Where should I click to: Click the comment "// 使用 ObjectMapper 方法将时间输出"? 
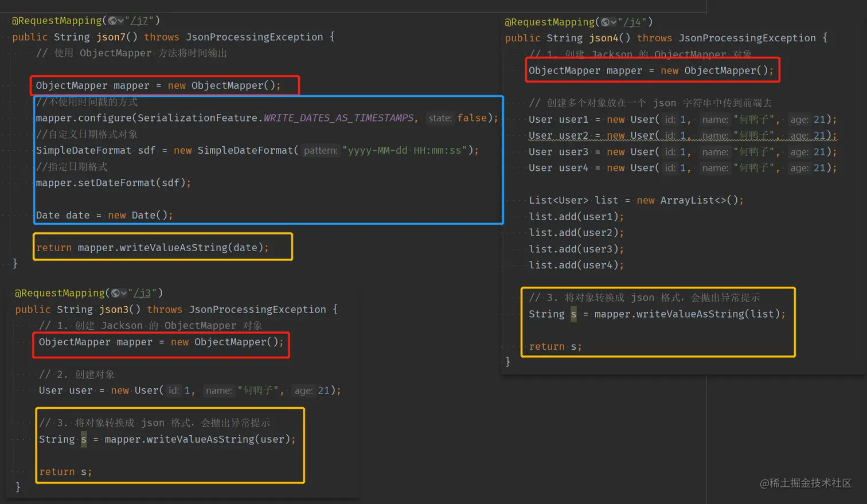coord(131,53)
